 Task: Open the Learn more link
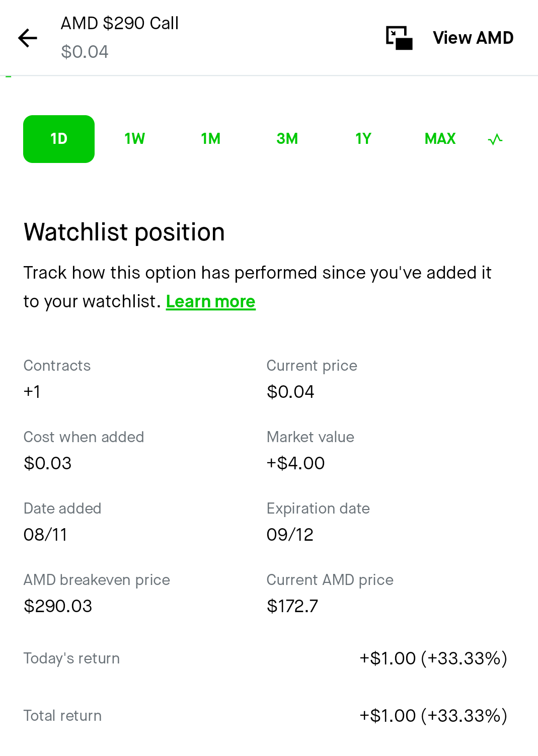(x=211, y=301)
